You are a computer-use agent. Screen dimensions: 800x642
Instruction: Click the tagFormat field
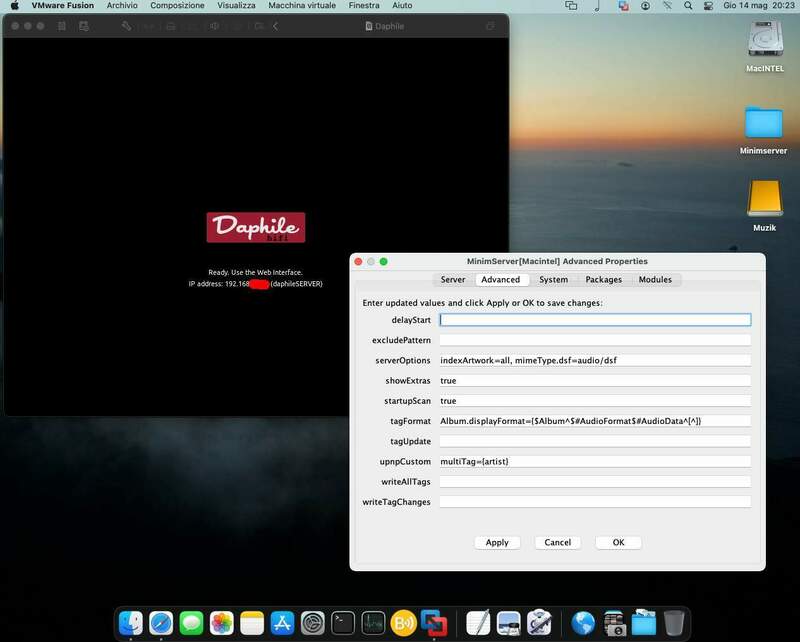click(595, 421)
